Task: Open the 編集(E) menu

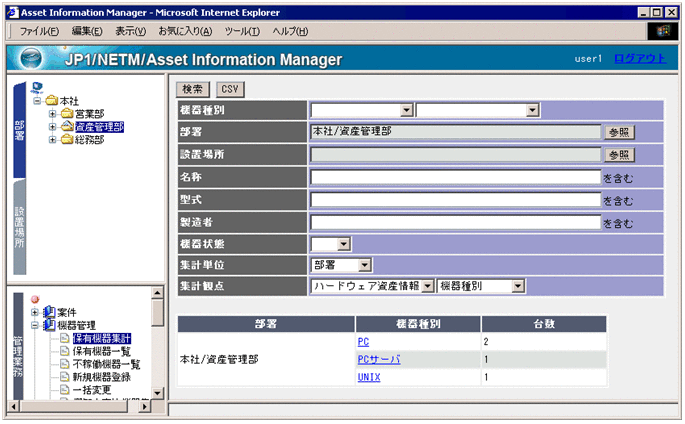Action: (87, 31)
